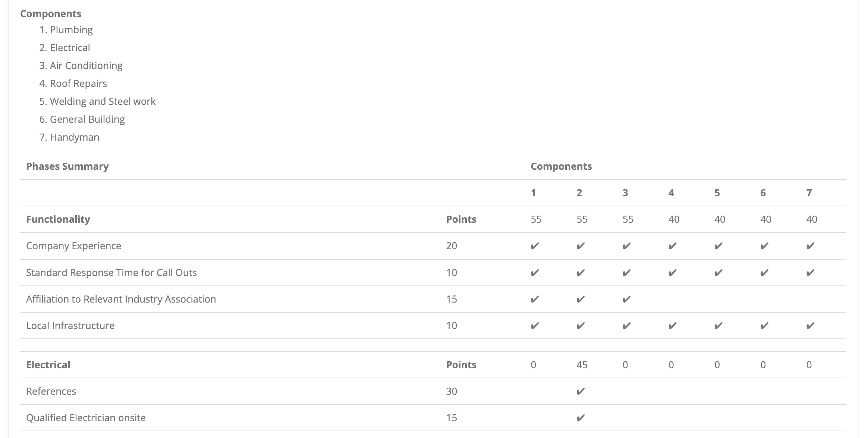
Task: Select the Plumbing list item
Action: click(71, 30)
